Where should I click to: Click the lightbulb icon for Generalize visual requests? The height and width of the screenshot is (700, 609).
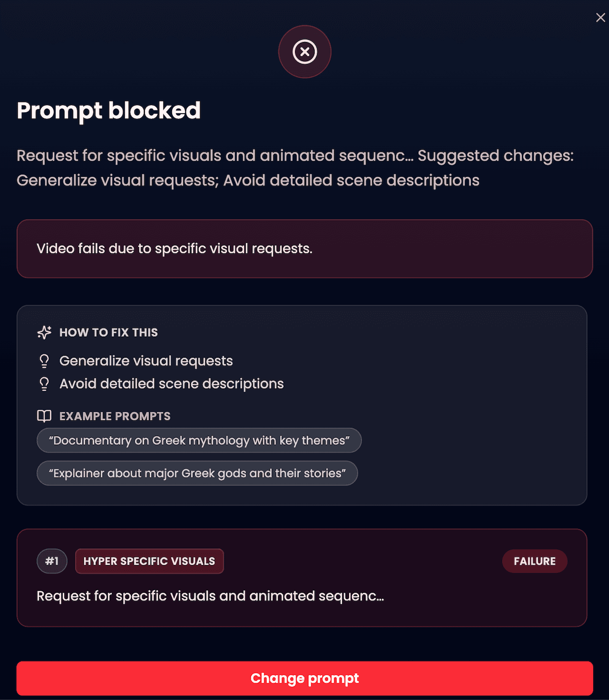click(x=45, y=360)
